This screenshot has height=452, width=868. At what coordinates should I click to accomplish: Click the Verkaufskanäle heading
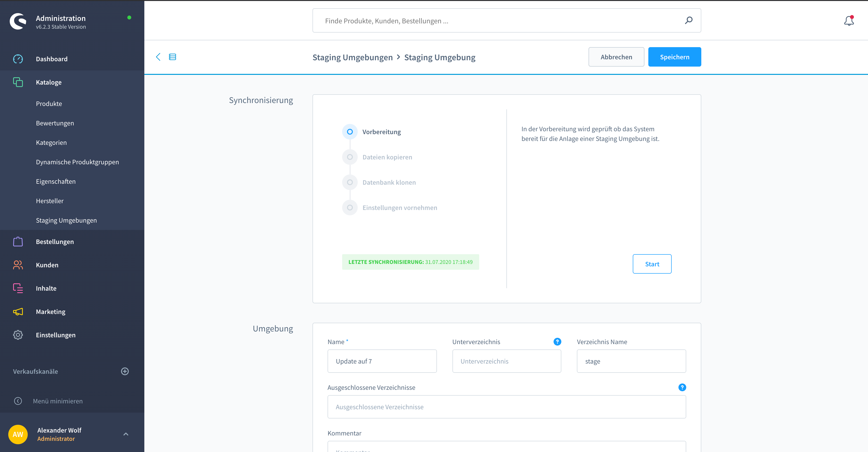35,372
